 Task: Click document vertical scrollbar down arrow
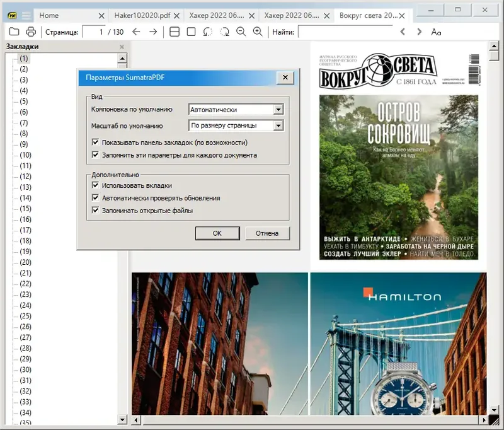click(494, 410)
